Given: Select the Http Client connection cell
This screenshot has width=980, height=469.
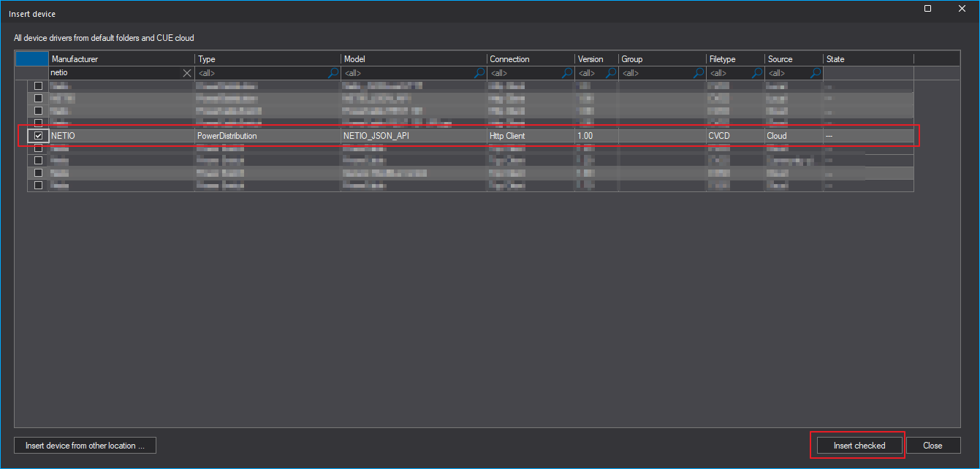Looking at the screenshot, I should [531, 136].
